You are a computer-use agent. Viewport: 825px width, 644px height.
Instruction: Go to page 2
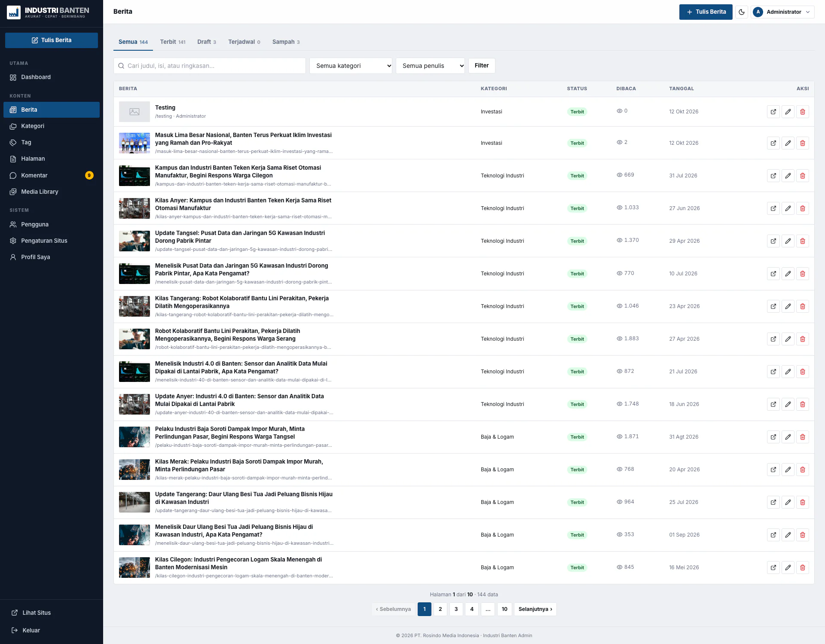[x=440, y=609]
